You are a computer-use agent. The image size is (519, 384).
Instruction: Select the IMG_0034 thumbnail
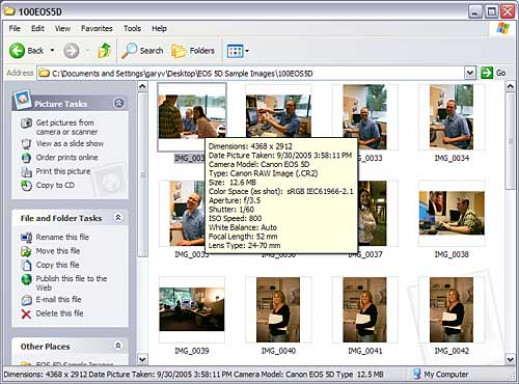pyautogui.click(x=451, y=117)
